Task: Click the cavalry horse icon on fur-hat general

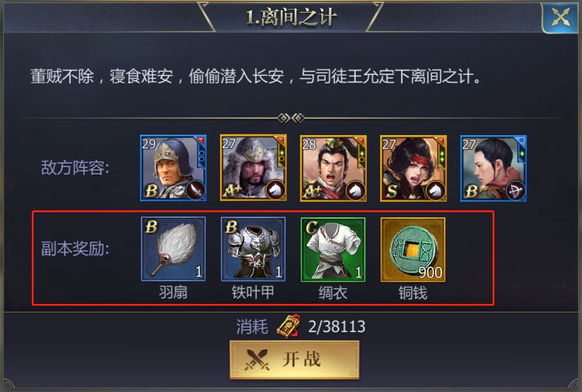Action: click(x=275, y=190)
